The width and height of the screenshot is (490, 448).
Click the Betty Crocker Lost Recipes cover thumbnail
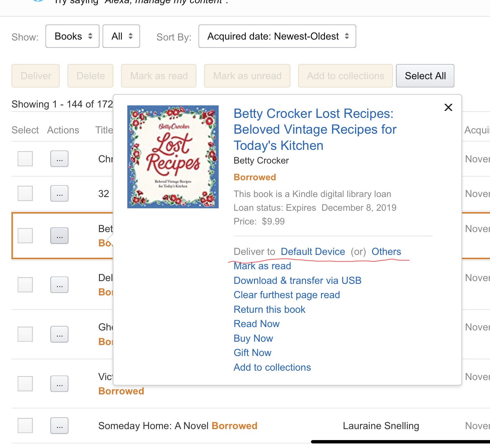(x=173, y=157)
